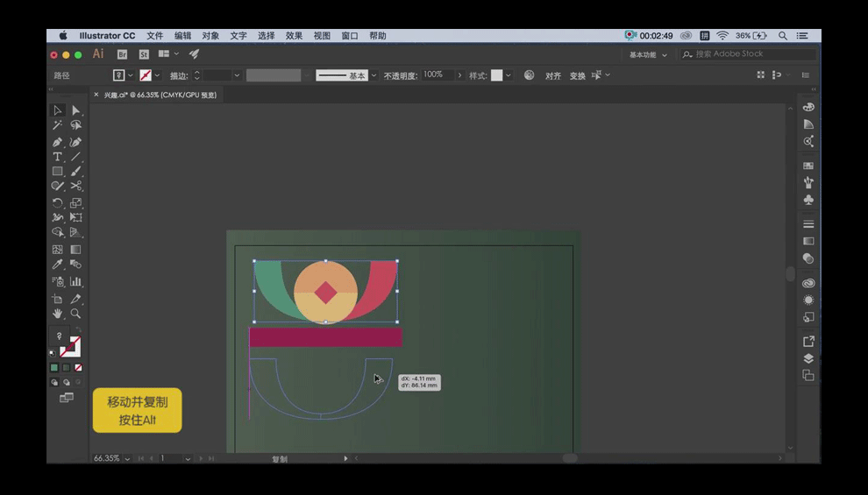Choose the Scissors tool

pyautogui.click(x=76, y=186)
